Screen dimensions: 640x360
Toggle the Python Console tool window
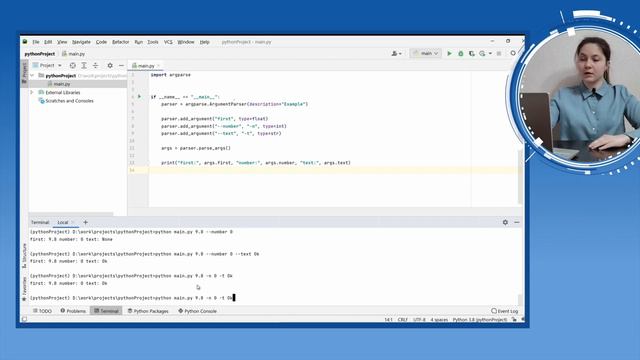point(197,311)
